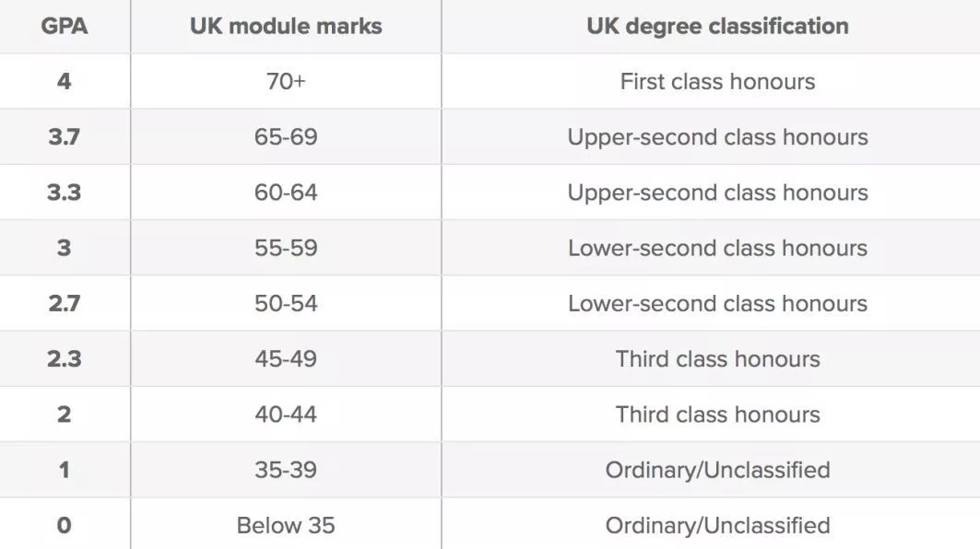The height and width of the screenshot is (549, 980).
Task: Click the GPA column header
Action: [65, 26]
